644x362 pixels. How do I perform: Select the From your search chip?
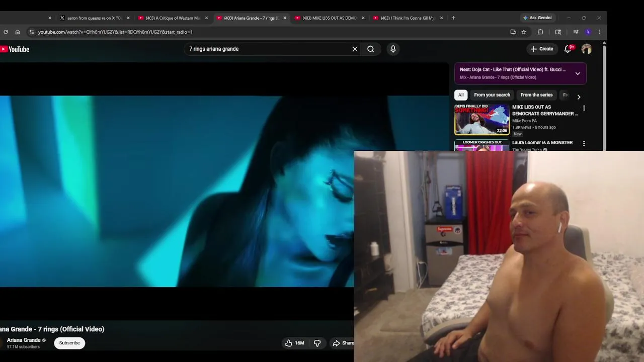(x=492, y=95)
